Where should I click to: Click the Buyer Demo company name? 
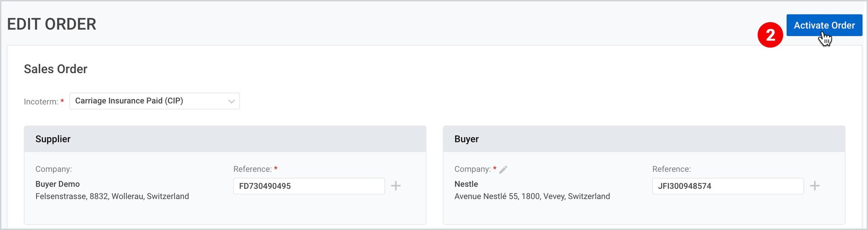(57, 184)
